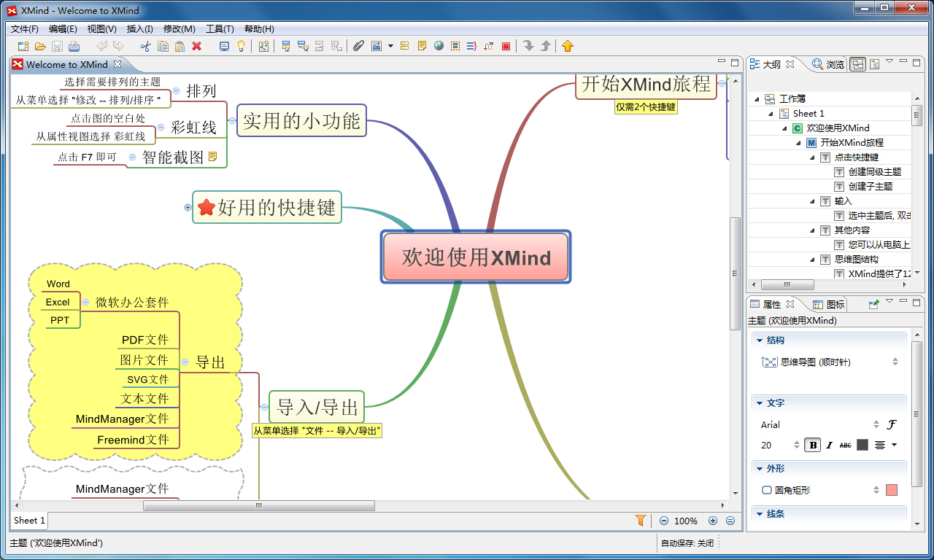This screenshot has height=560, width=934.
Task: Attach a file with the paperclip icon
Action: point(359,45)
